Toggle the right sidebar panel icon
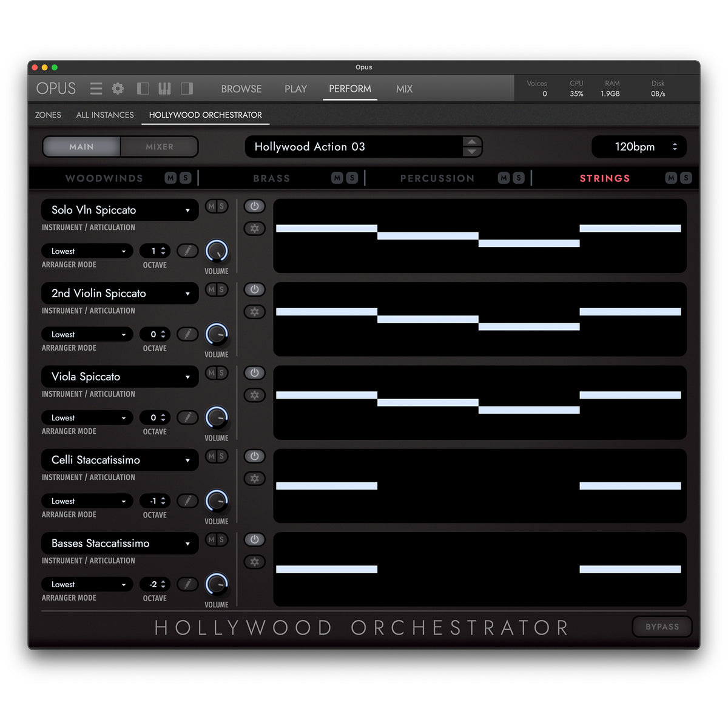 coord(187,89)
